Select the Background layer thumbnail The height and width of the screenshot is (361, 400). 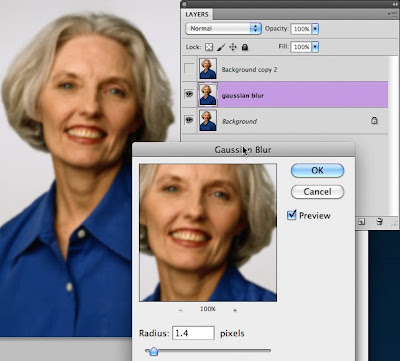[208, 120]
